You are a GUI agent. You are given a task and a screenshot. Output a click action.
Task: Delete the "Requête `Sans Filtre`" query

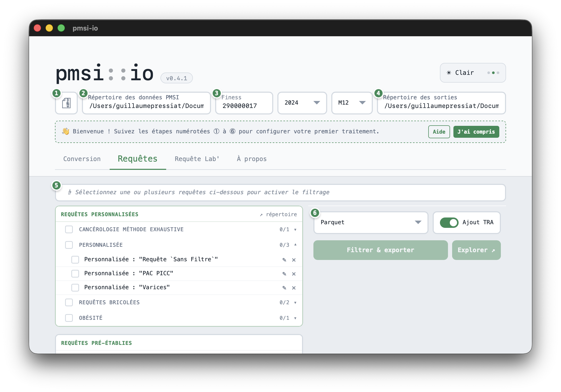(x=294, y=260)
